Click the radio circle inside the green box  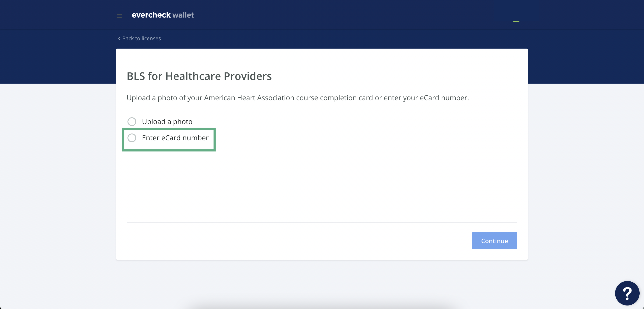tap(132, 138)
